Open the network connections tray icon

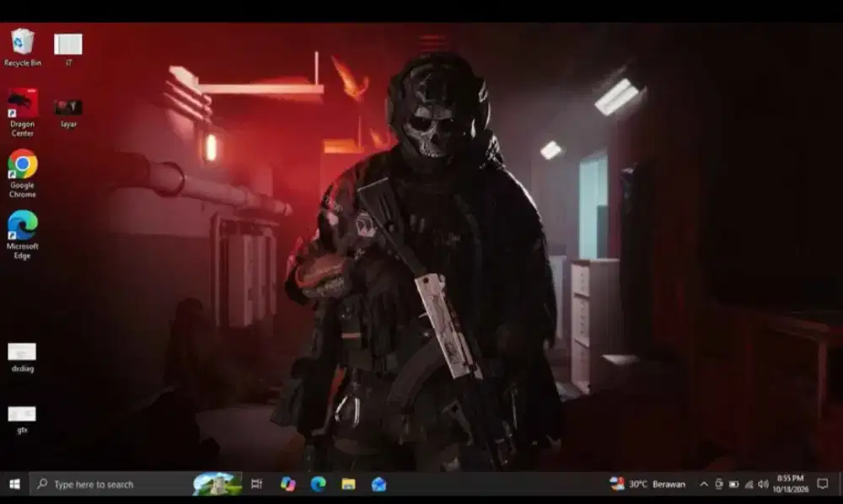749,484
